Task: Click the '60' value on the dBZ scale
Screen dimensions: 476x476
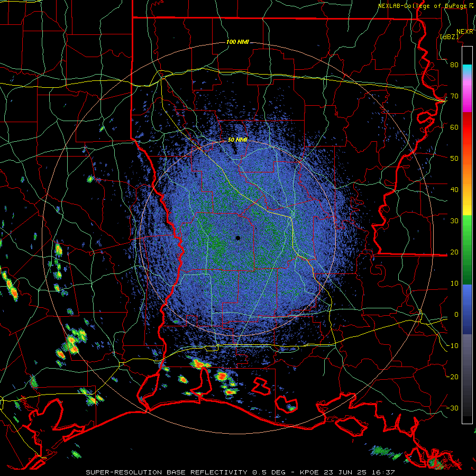Action: click(x=454, y=127)
